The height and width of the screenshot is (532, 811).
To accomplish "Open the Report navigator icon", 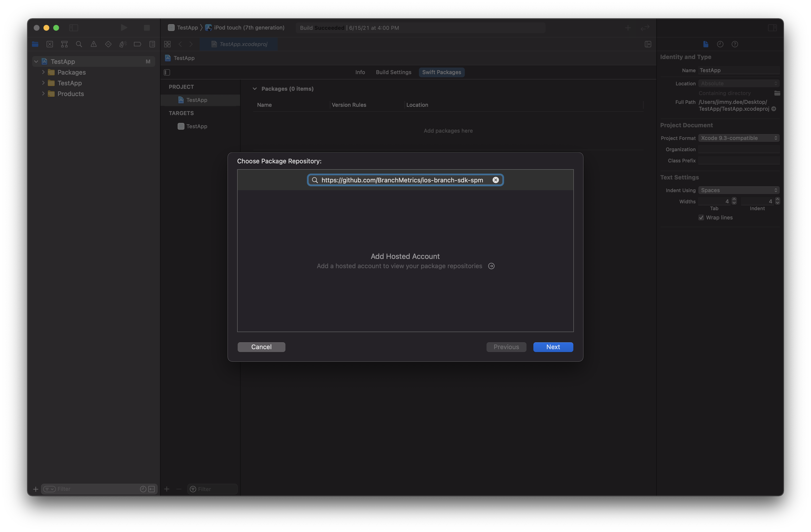I will [152, 44].
